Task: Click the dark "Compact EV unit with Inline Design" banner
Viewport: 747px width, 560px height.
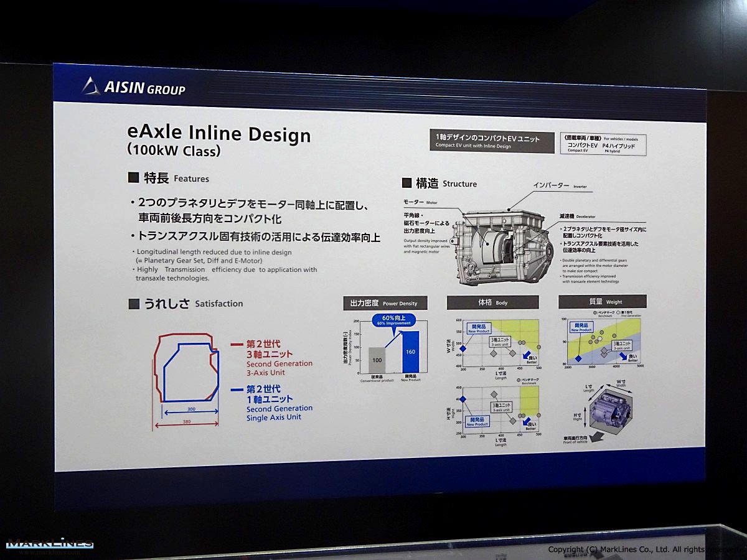Action: click(492, 142)
